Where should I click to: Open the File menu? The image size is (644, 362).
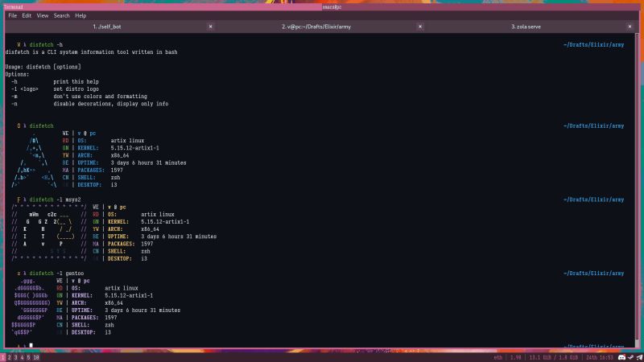pyautogui.click(x=12, y=15)
